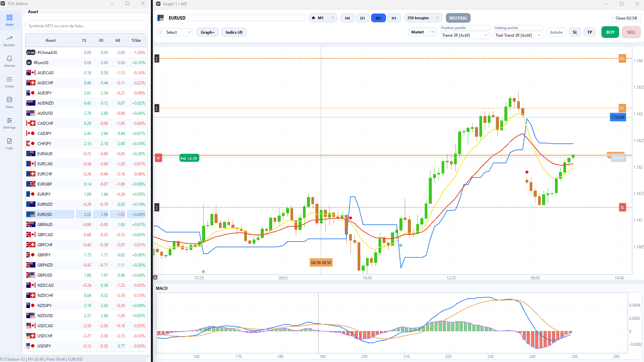This screenshot has height=362, width=644.
Task: Open the Position profile Trend 3R dropdown
Action: [465, 35]
